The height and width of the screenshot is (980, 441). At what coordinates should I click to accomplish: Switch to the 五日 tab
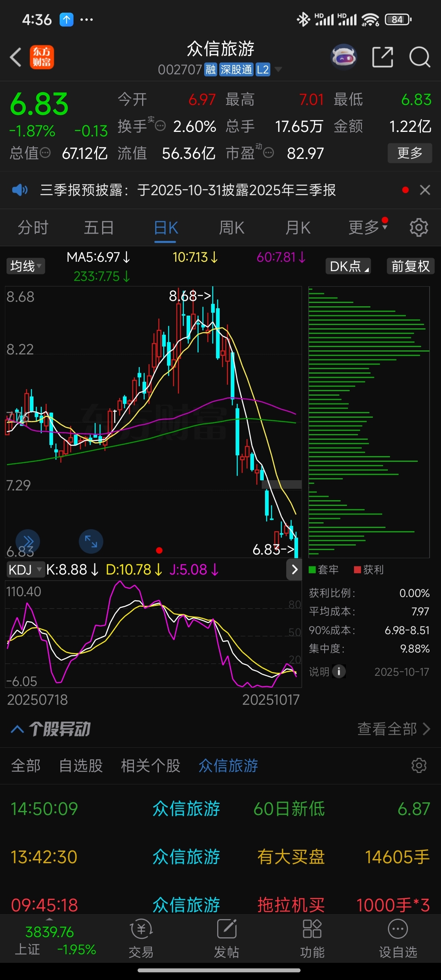pos(99,227)
